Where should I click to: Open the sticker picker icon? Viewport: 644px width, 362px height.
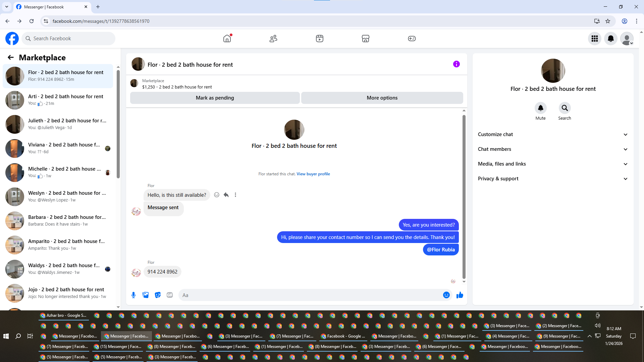(x=158, y=295)
